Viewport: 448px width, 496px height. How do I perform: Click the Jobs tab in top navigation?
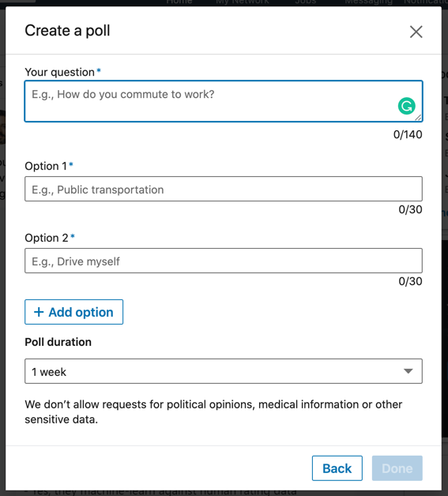click(305, 2)
